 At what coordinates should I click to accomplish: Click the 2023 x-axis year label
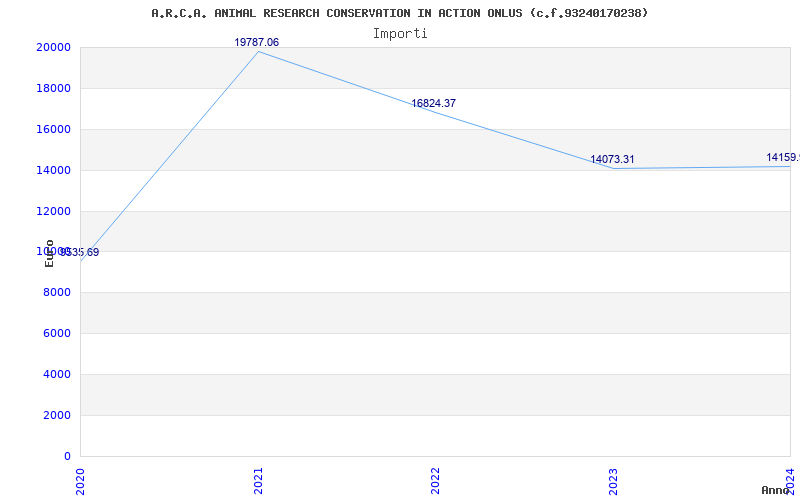[x=613, y=481]
